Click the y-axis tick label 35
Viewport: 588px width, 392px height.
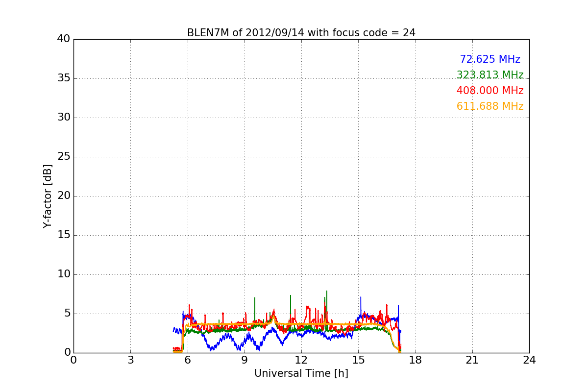pos(64,78)
